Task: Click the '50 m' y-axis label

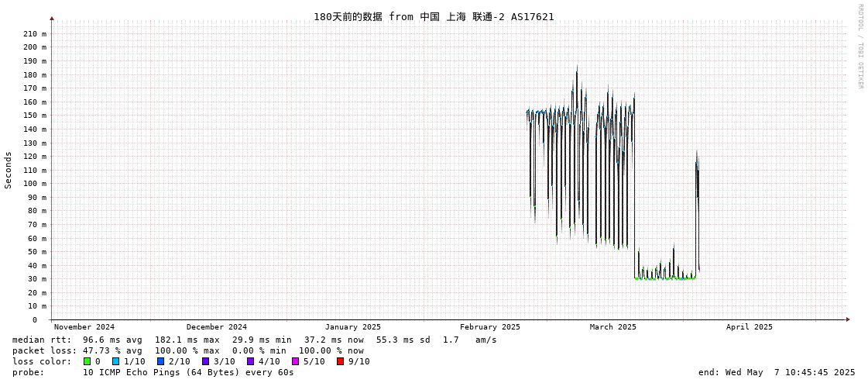Action: click(x=37, y=252)
